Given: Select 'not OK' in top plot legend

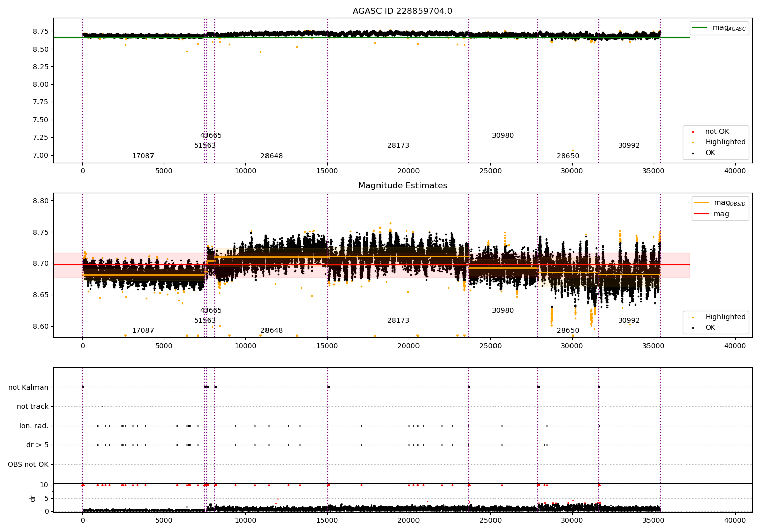Looking at the screenshot, I should tap(716, 131).
